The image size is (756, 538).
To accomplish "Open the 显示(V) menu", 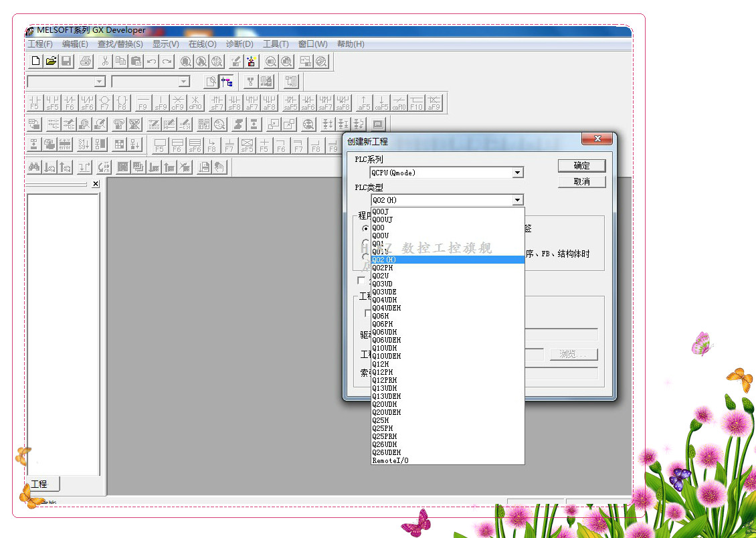I will (x=166, y=44).
